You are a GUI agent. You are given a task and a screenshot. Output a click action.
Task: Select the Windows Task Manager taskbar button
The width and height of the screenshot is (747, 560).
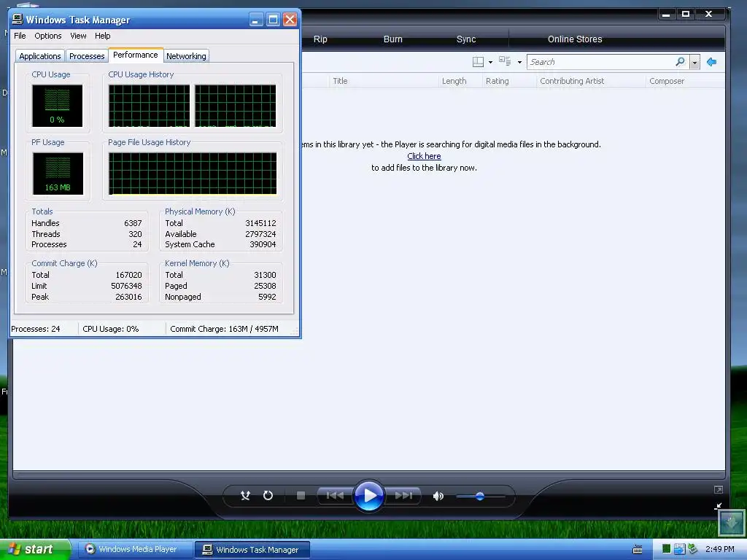coord(252,550)
